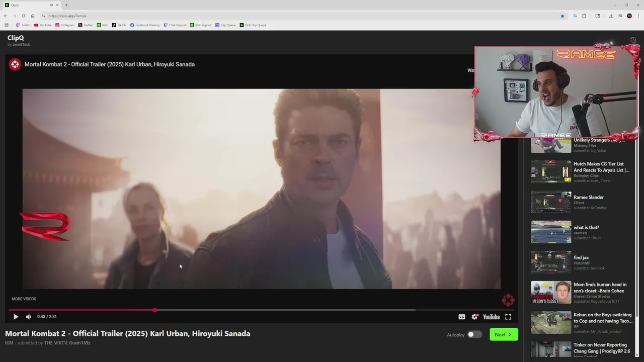Toggle closed captions in the player
The height and width of the screenshot is (362, 644).
click(x=462, y=317)
